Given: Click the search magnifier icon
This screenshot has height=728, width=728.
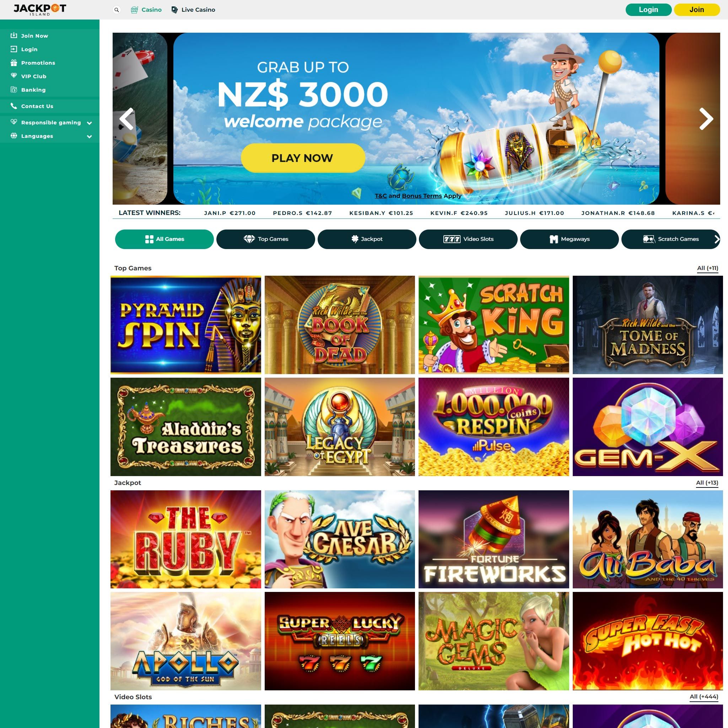Looking at the screenshot, I should click(117, 10).
